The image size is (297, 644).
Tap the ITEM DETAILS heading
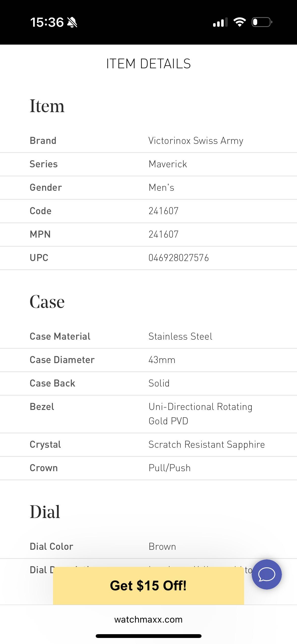[x=148, y=64]
